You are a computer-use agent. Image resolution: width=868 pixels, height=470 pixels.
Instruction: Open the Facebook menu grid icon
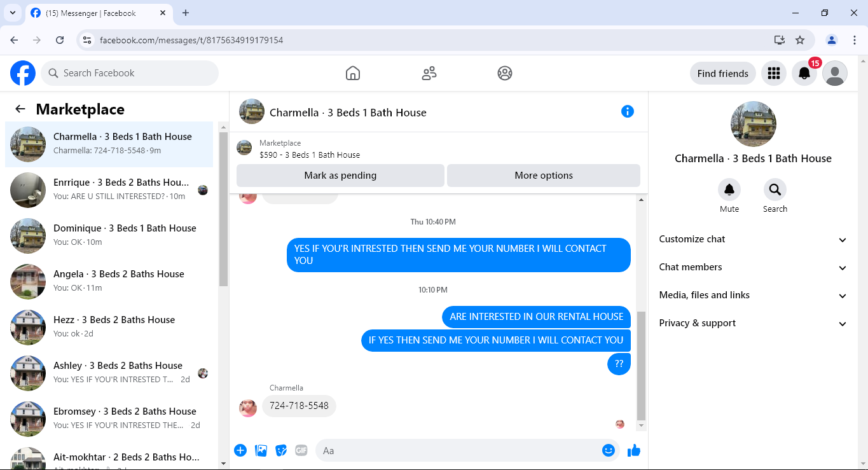click(x=774, y=73)
